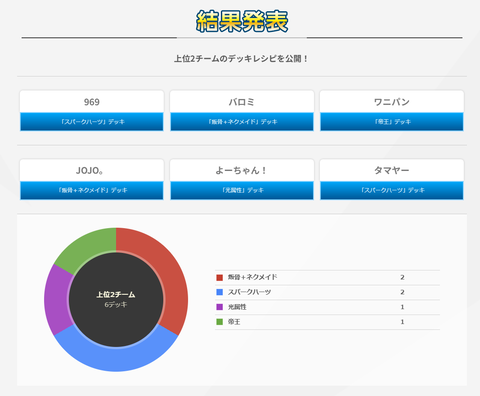Open タマヤー's スパークハーツ deck button
Viewport: 480px width, 396px height.
coord(392,190)
